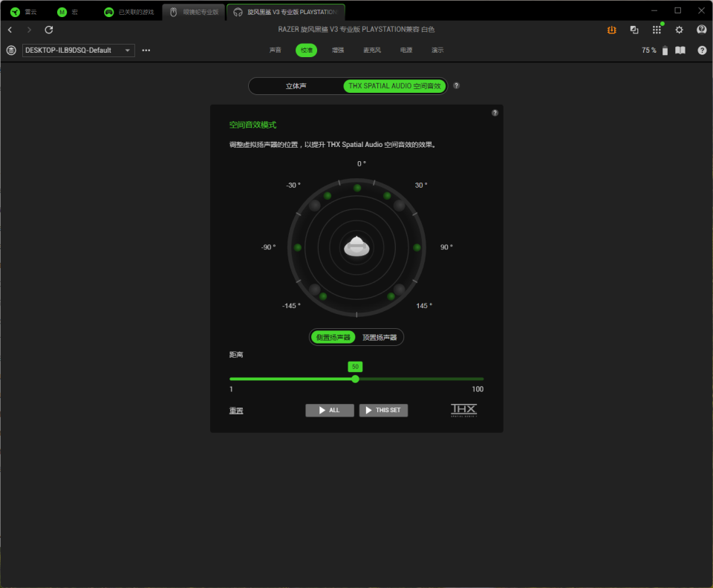Click the listener head icon in circle center
This screenshot has height=588, width=713.
356,246
